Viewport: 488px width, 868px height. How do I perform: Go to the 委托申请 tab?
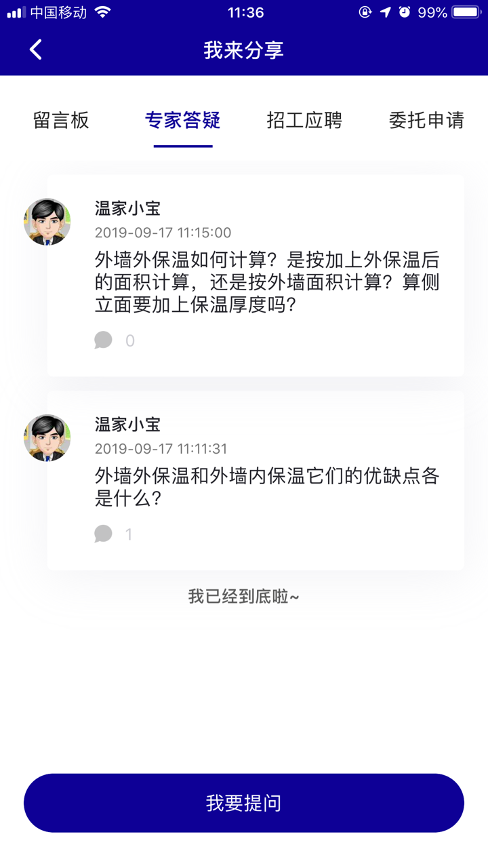[426, 121]
